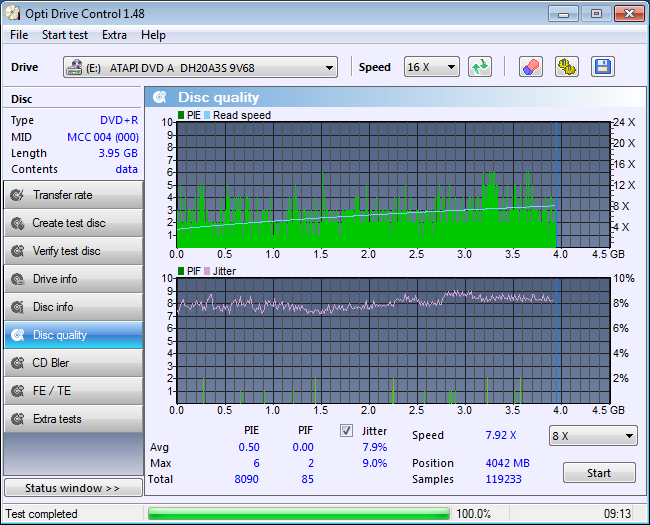This screenshot has height=525, width=650.
Task: Click the FE / TE icon
Action: pos(17,391)
